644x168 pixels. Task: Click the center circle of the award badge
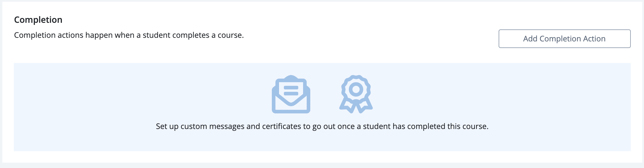click(x=356, y=89)
